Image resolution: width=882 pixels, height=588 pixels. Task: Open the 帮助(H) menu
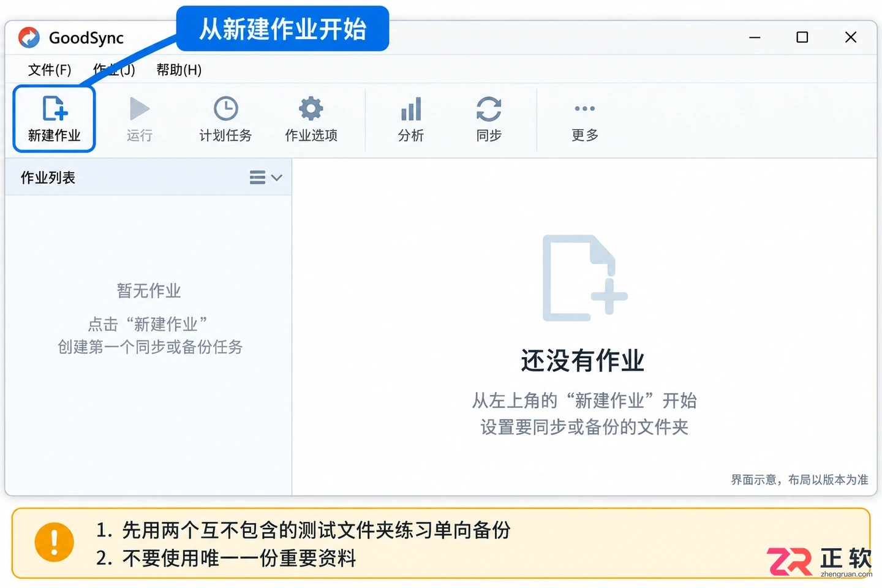tap(179, 70)
